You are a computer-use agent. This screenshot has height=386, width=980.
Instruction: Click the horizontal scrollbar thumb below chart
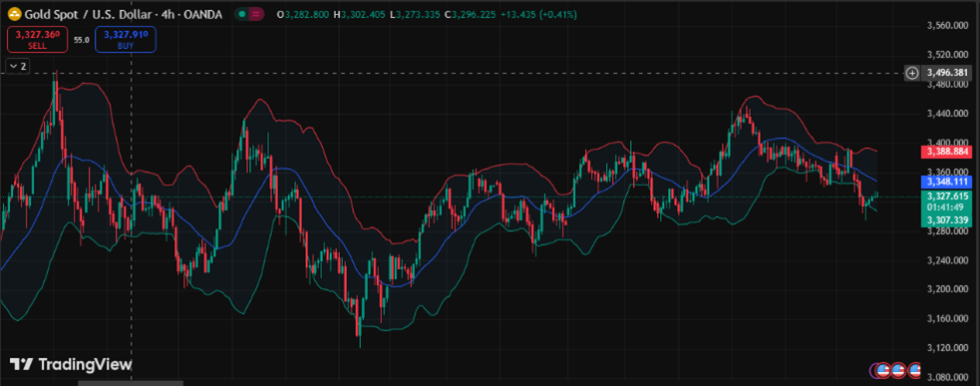(131, 383)
